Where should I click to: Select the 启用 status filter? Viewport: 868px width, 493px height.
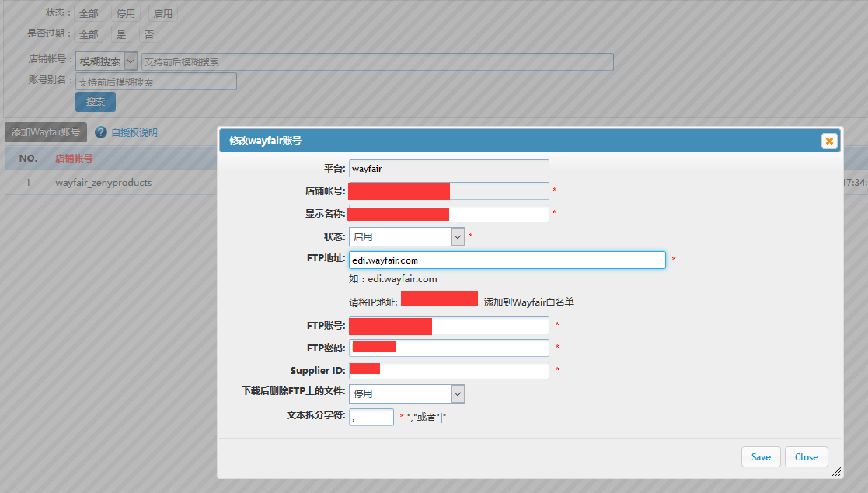[x=162, y=14]
